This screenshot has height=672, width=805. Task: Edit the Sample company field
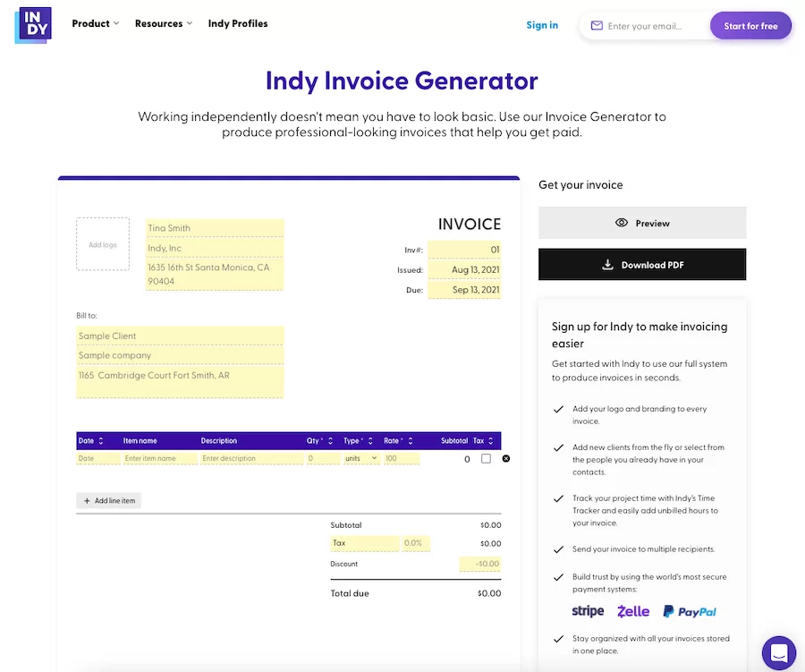pyautogui.click(x=180, y=355)
